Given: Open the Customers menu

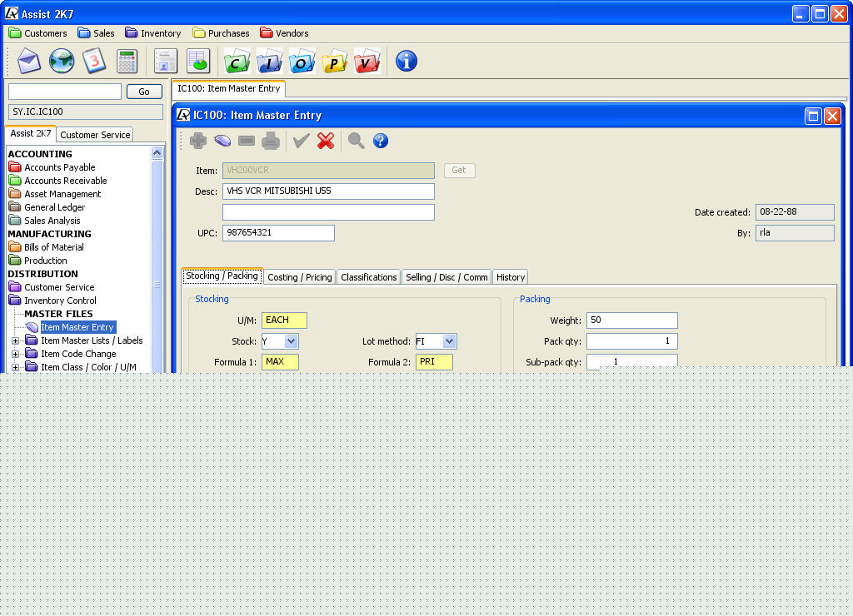Looking at the screenshot, I should coord(38,33).
